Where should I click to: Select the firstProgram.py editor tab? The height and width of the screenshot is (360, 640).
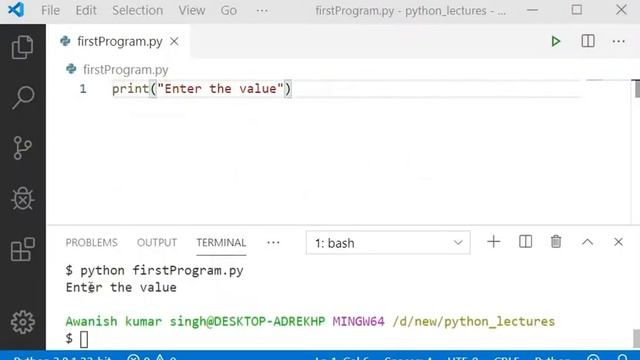(x=118, y=41)
